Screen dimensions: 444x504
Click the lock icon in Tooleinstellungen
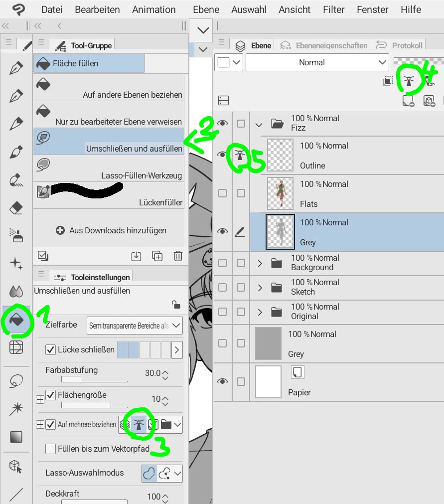pos(176,305)
